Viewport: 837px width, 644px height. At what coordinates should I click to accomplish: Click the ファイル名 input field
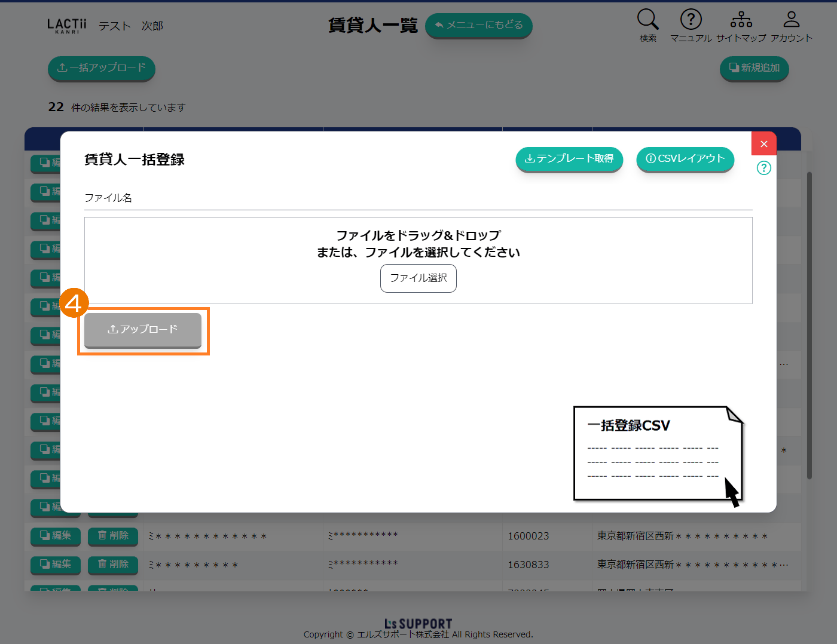[418, 198]
